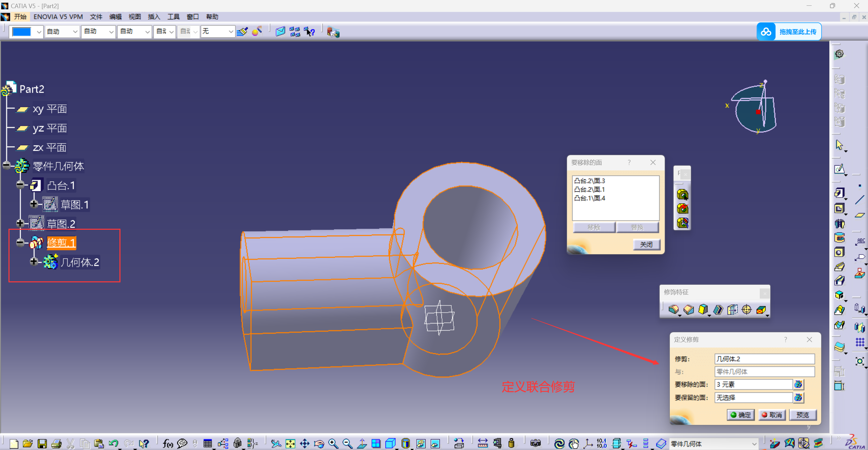
Task: Click the 确定 button in 定义修剪 dialog
Action: point(741,415)
